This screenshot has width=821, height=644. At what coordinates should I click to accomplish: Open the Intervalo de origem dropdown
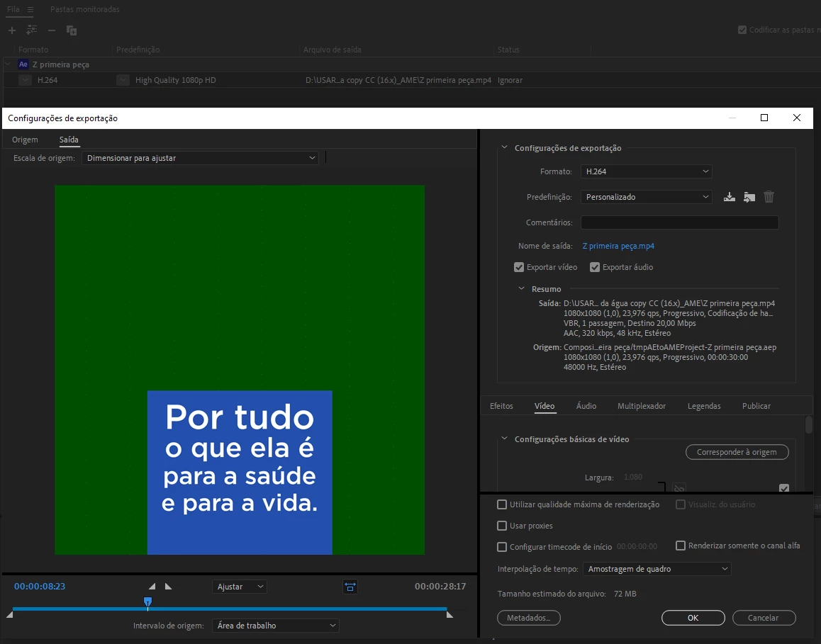point(275,626)
